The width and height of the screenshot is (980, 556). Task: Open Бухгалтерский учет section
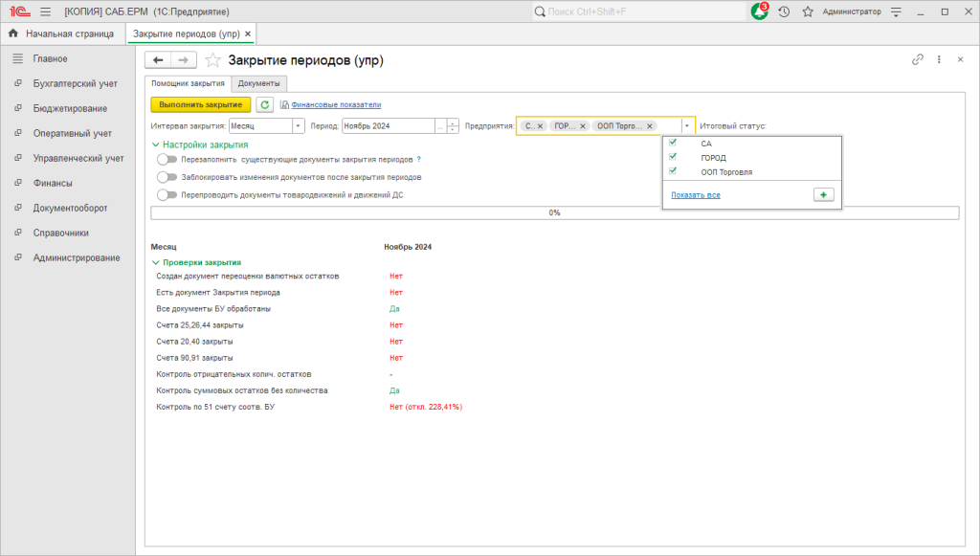(x=75, y=83)
